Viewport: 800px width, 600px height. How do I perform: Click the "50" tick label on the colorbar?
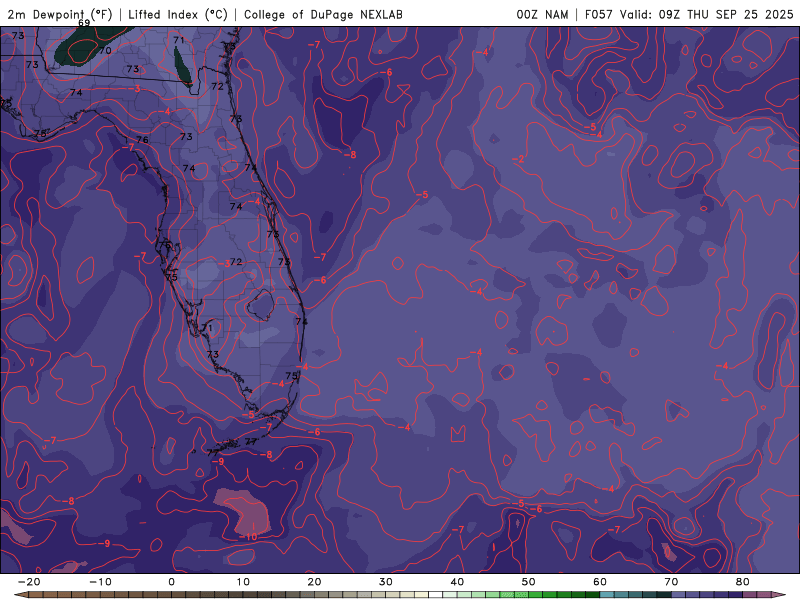pos(529,582)
